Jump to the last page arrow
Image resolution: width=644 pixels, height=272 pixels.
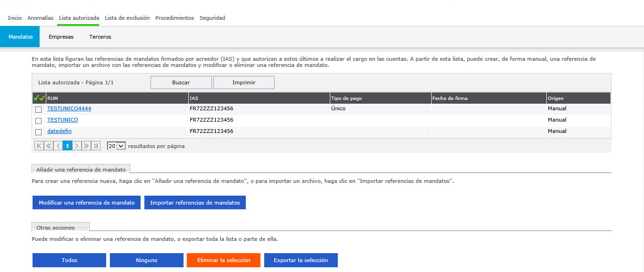(96, 146)
